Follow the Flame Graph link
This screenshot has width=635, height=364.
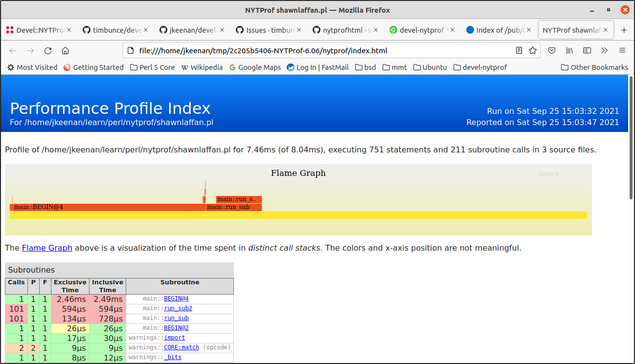47,248
